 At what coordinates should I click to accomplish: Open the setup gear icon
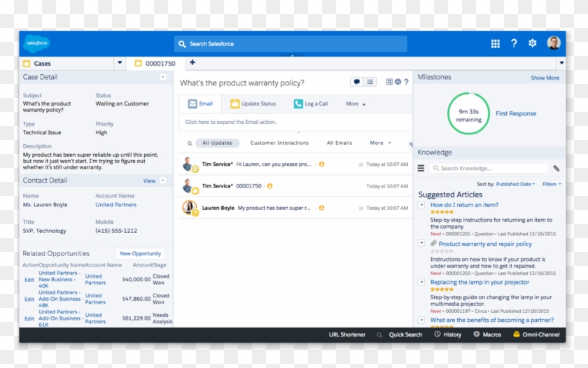(532, 43)
